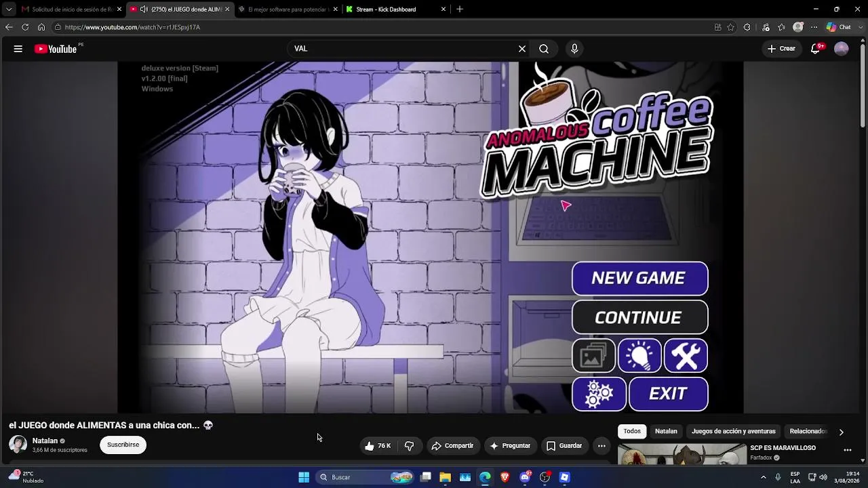This screenshot has width=868, height=488.
Task: Open Roblox from the taskbar
Action: pyautogui.click(x=564, y=477)
